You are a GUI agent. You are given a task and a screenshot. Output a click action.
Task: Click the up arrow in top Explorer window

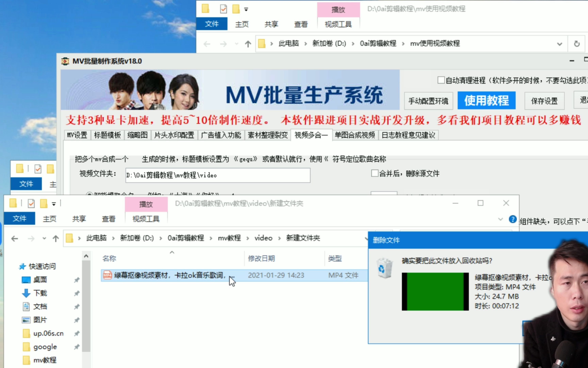248,44
